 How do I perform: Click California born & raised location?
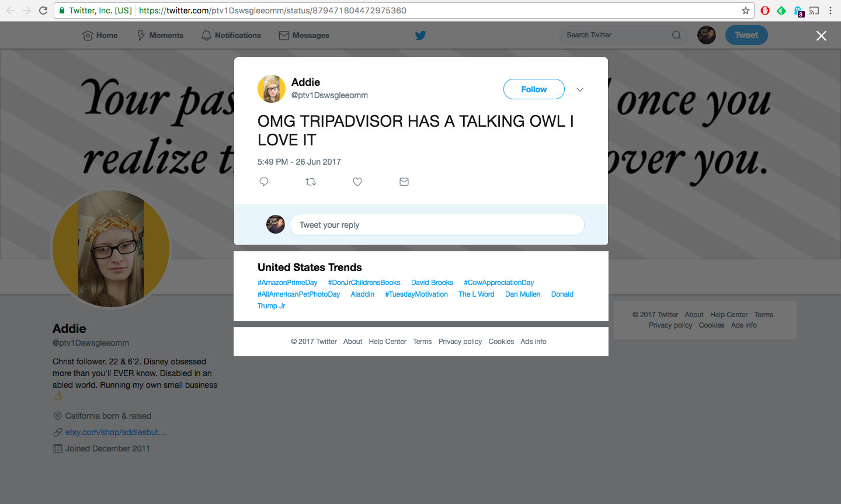tap(108, 416)
